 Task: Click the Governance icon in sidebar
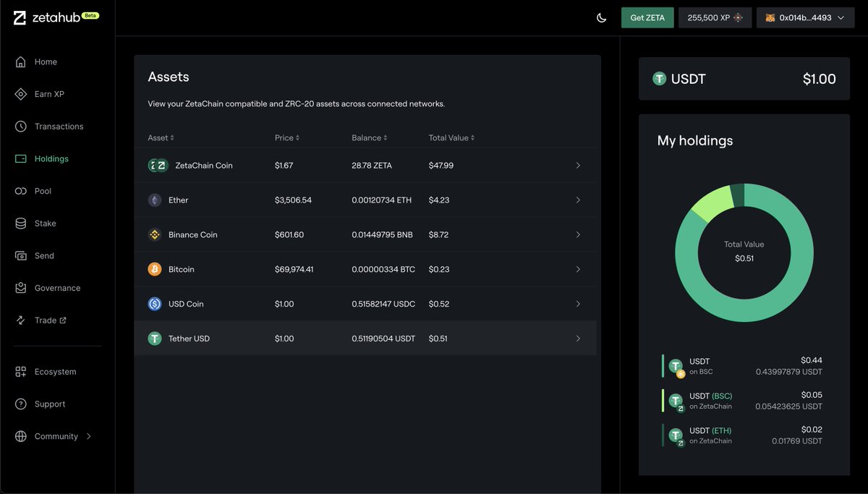coord(21,288)
